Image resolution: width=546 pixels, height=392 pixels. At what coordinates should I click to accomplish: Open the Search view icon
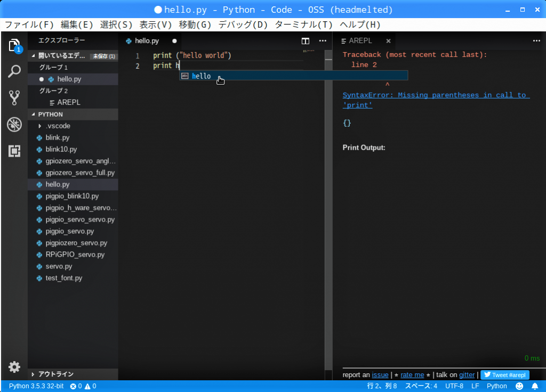click(14, 71)
